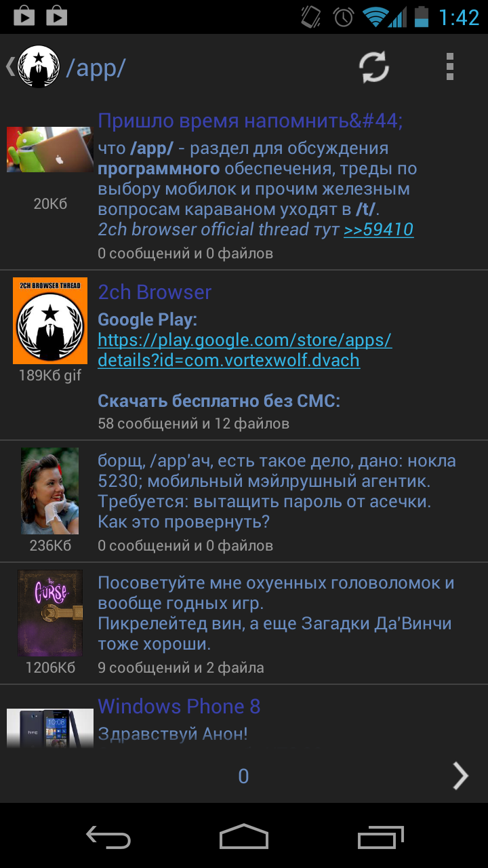Screen dimensions: 488x868
Task: View The Curse game thumbnail
Action: tap(50, 613)
